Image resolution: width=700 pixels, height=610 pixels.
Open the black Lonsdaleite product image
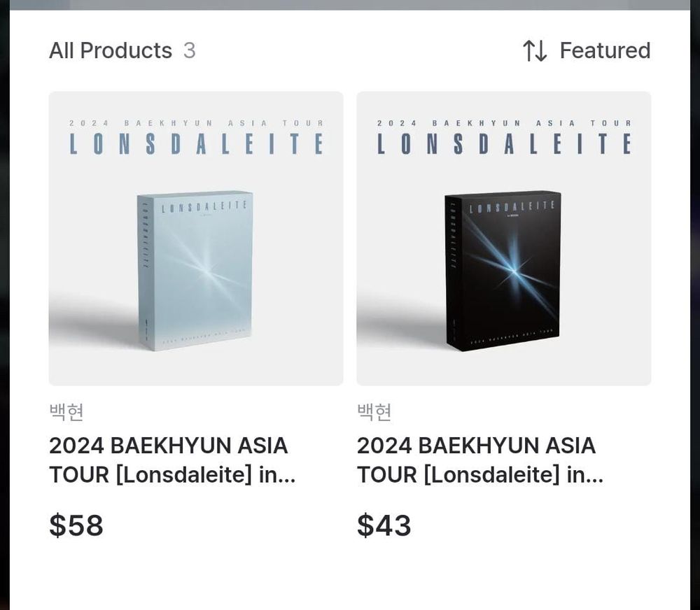point(503,239)
